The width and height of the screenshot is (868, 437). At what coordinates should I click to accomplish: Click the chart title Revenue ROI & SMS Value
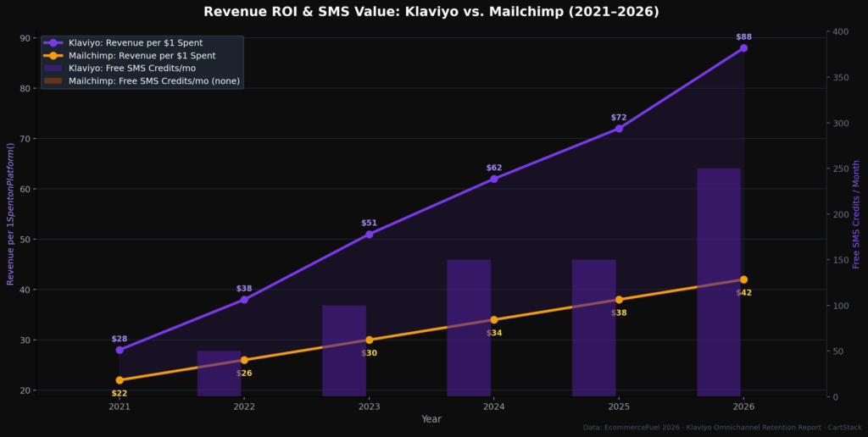pos(431,12)
